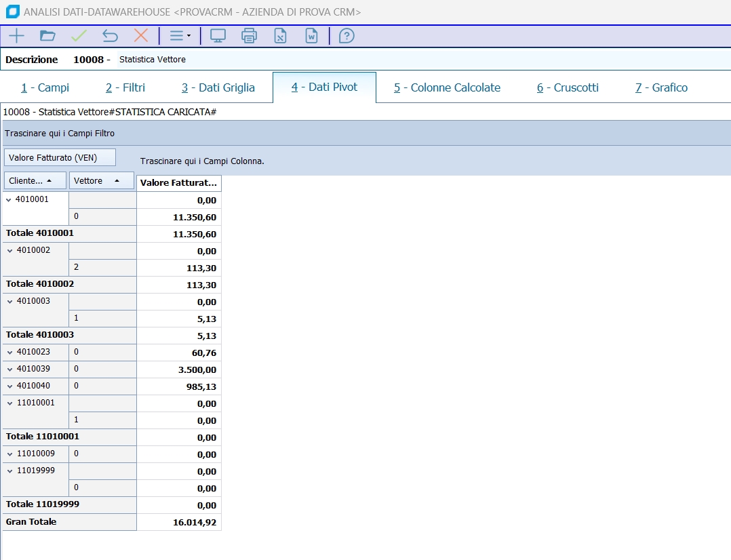Click the undo arrow icon
The image size is (731, 560).
pyautogui.click(x=110, y=36)
